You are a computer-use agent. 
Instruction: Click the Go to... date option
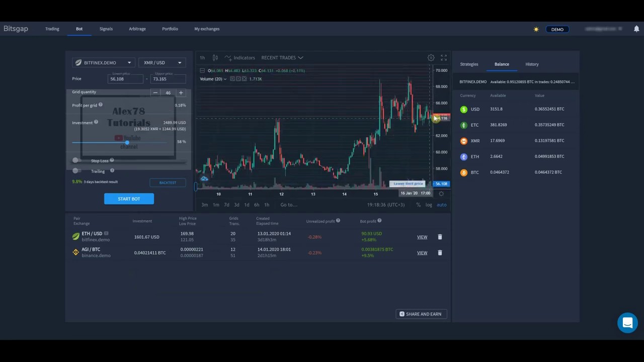(x=289, y=205)
